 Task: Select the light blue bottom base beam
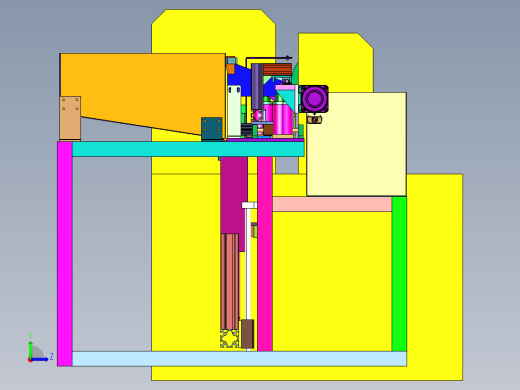coord(239,359)
